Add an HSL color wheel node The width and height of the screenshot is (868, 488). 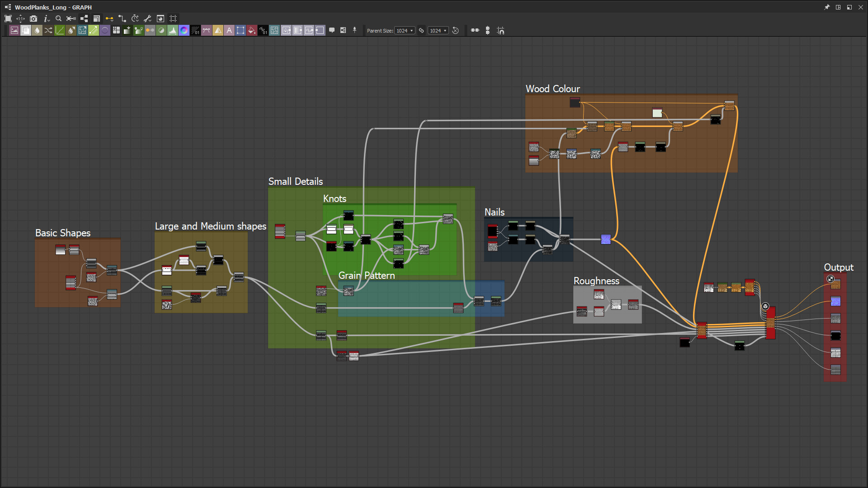[184, 30]
